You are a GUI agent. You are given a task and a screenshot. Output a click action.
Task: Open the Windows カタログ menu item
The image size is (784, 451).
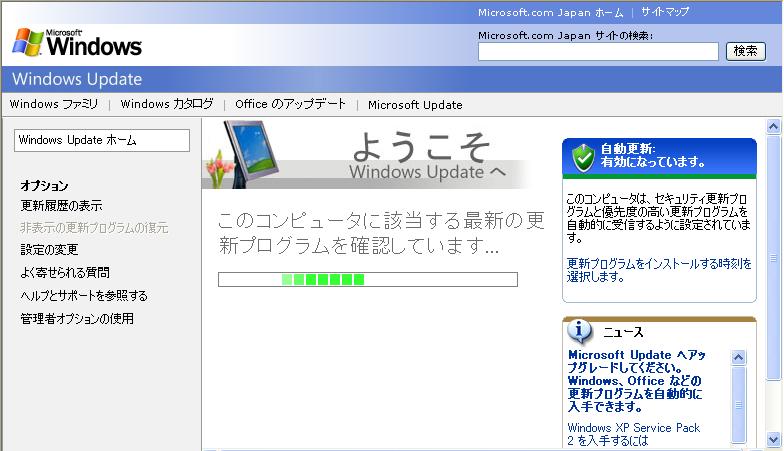[167, 104]
